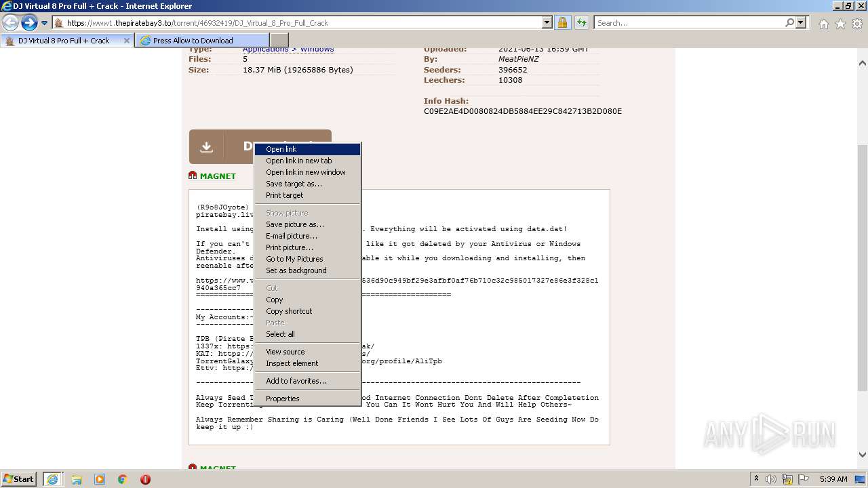The image size is (868, 488).
Task: Select Save picture as... entry
Action: [x=307, y=224]
